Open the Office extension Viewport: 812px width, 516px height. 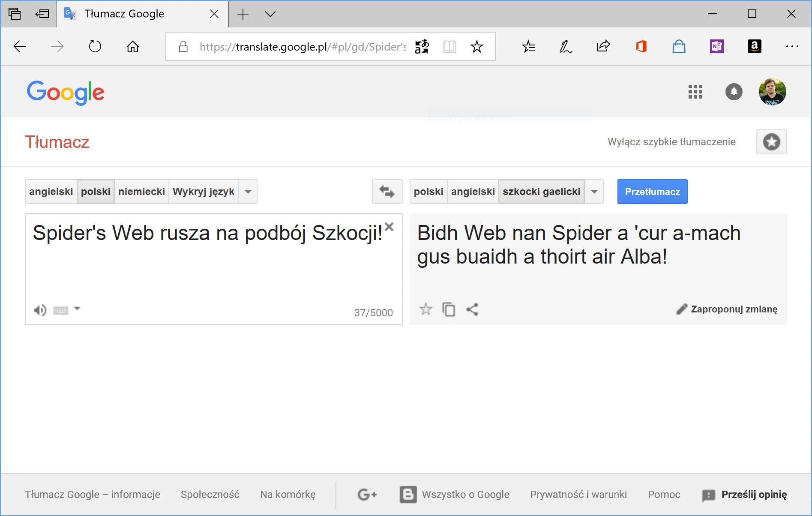click(x=641, y=46)
